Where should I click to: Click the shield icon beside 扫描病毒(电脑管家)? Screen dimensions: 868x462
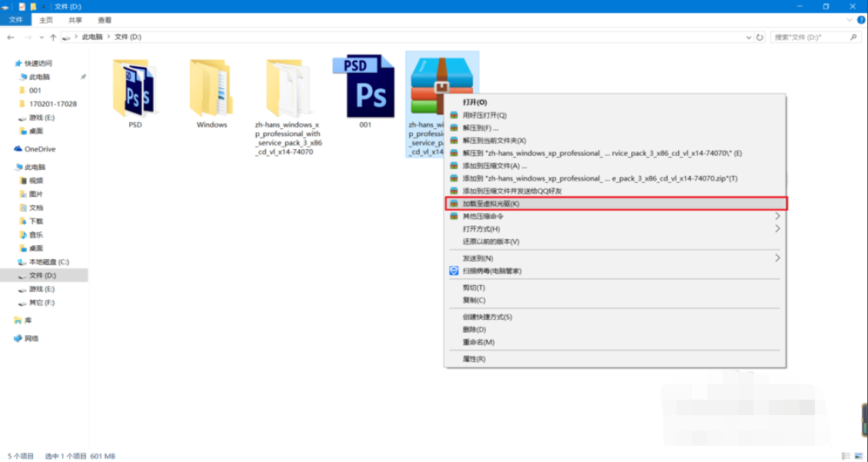(x=454, y=271)
